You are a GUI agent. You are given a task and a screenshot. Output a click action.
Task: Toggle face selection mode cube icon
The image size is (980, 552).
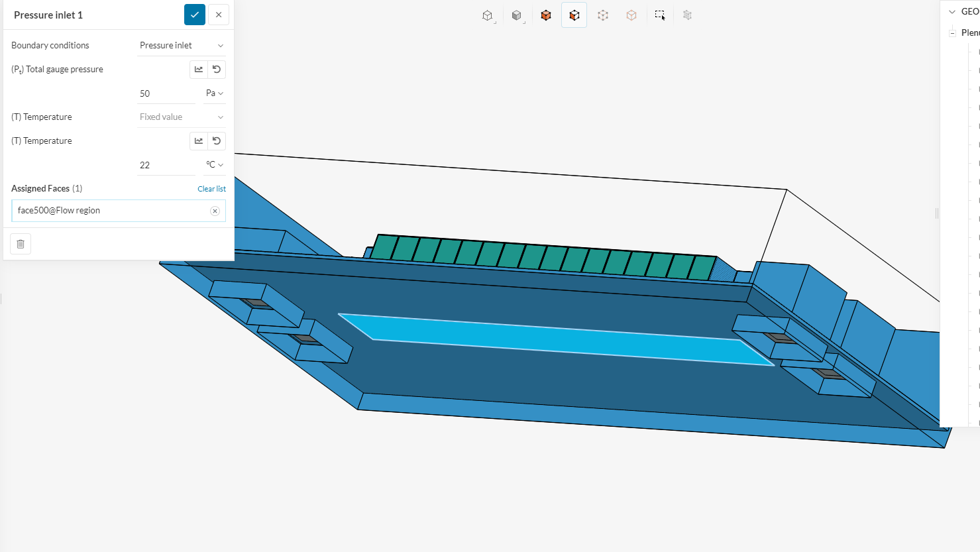coord(574,15)
